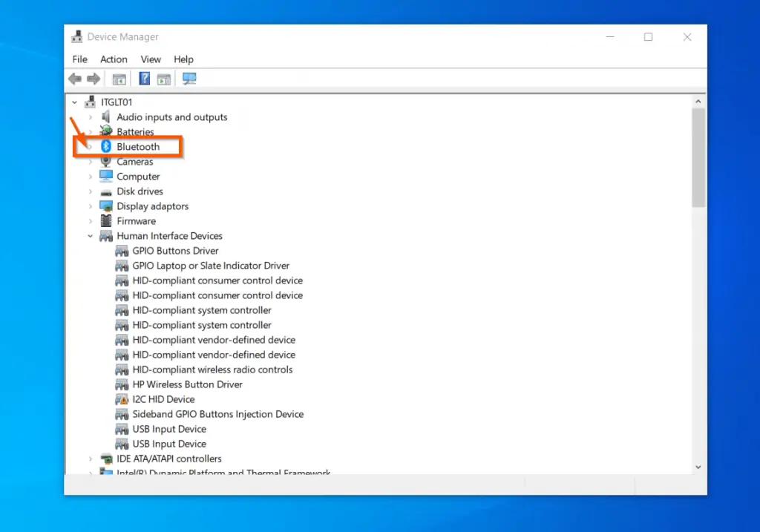Screen dimensions: 760x532
Task: Click the Computer monitor icon in tree
Action: point(105,176)
